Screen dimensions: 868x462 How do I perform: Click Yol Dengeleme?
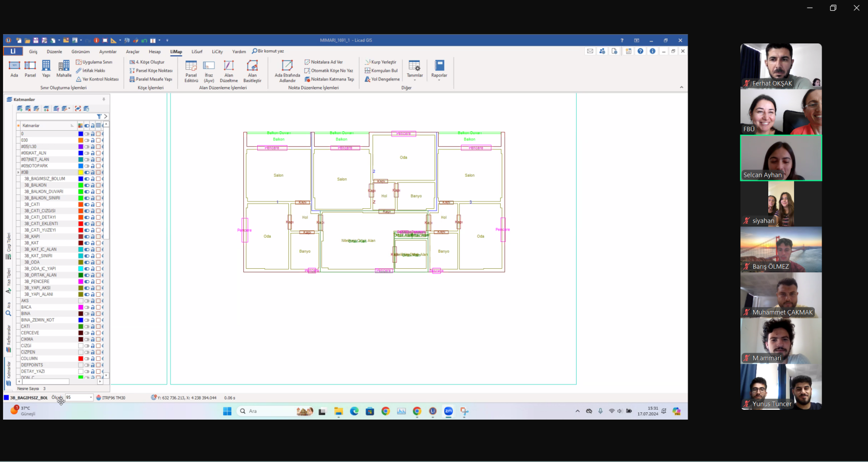point(382,79)
